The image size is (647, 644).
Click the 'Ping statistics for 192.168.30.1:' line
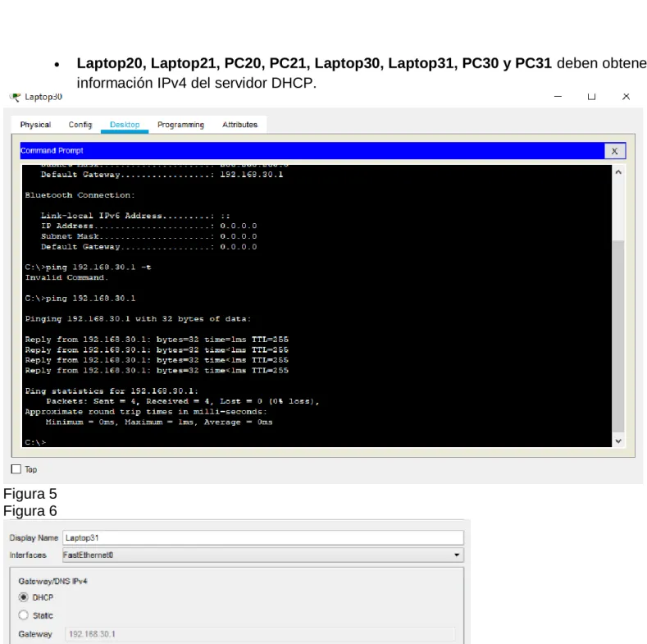click(112, 391)
